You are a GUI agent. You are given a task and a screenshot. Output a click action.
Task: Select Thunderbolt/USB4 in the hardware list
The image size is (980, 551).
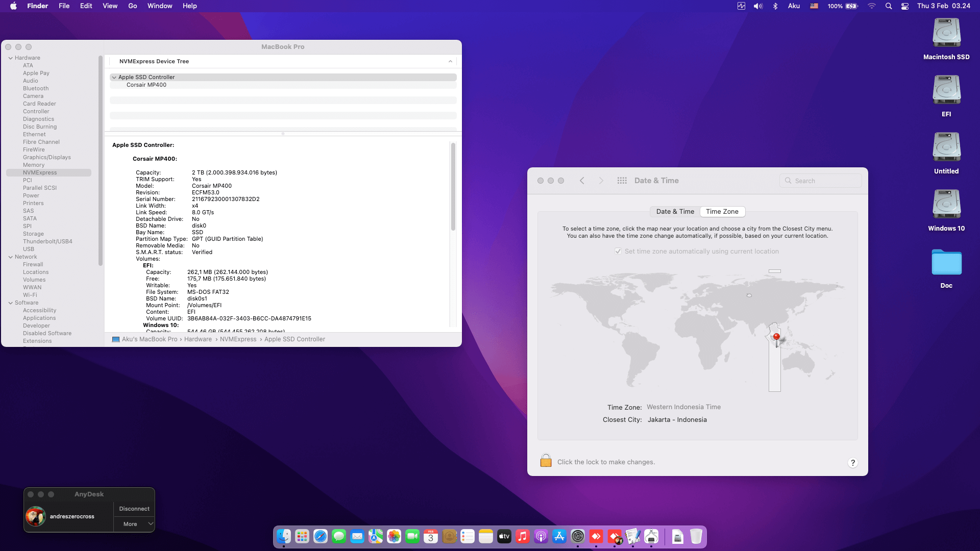pyautogui.click(x=47, y=242)
